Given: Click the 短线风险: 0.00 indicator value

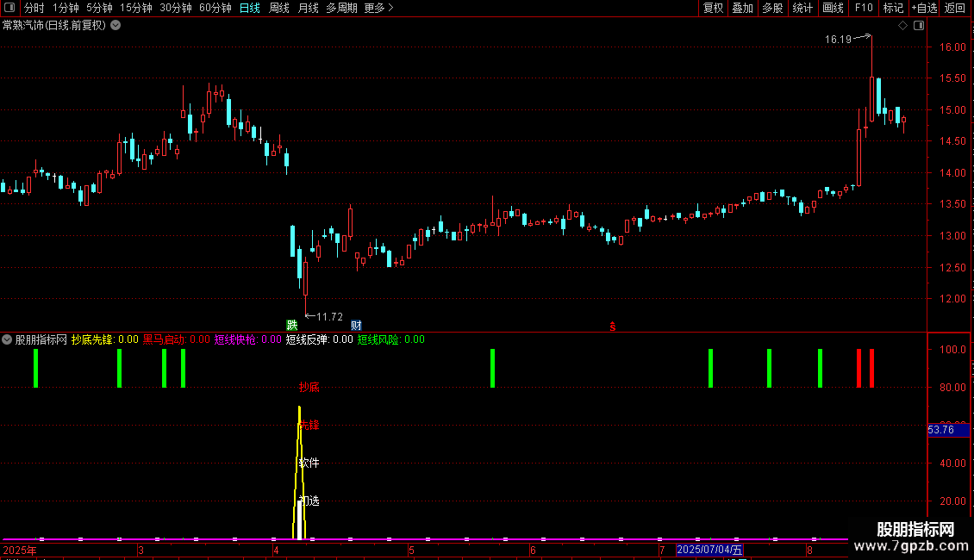Looking at the screenshot, I should [390, 339].
